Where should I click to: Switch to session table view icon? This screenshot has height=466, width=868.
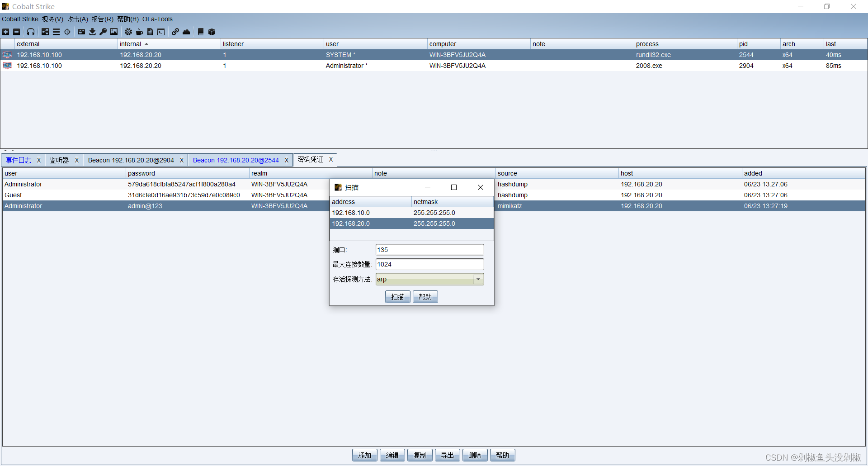[56, 32]
